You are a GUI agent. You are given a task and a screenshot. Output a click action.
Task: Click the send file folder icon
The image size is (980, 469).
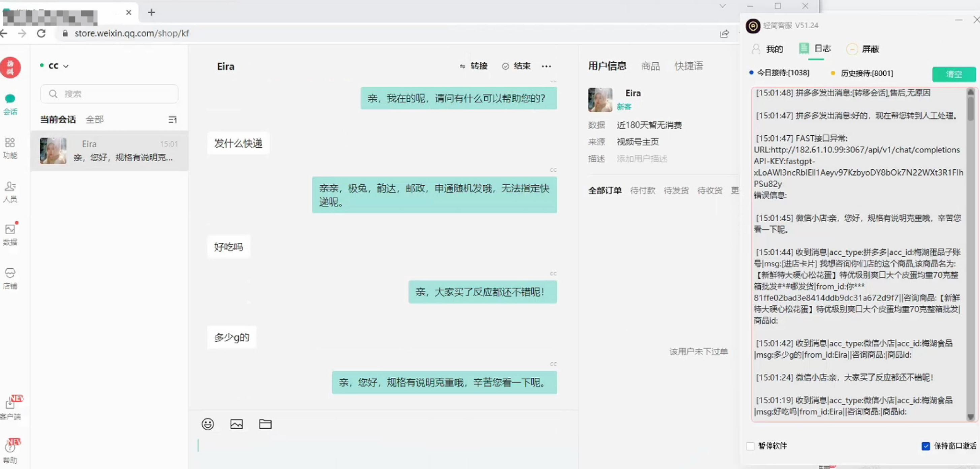coord(265,424)
